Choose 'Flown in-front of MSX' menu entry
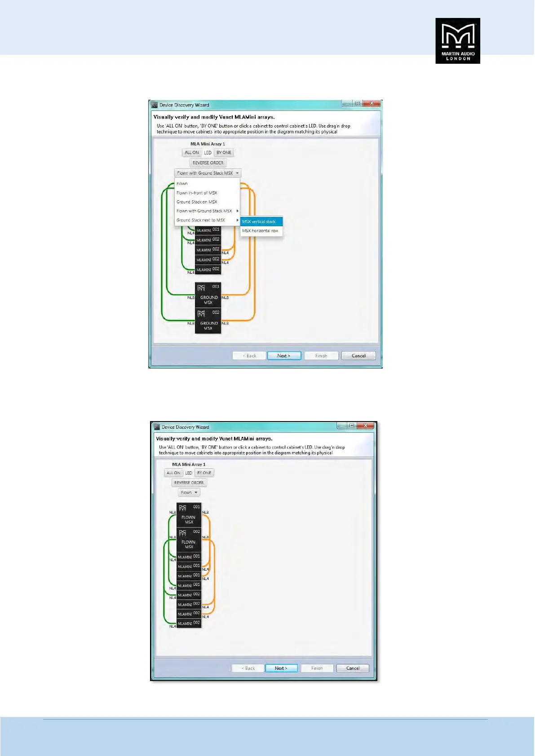 [x=207, y=193]
